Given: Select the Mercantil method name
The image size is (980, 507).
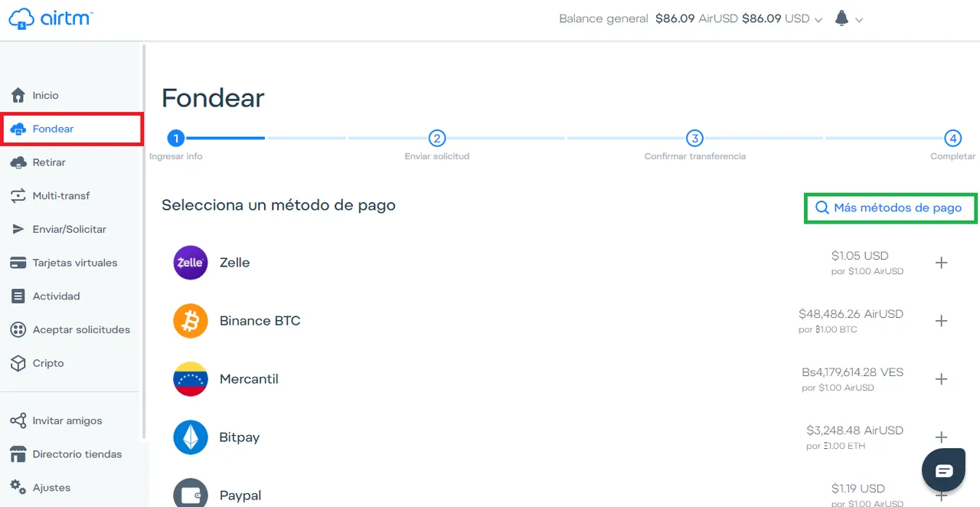Looking at the screenshot, I should [249, 379].
